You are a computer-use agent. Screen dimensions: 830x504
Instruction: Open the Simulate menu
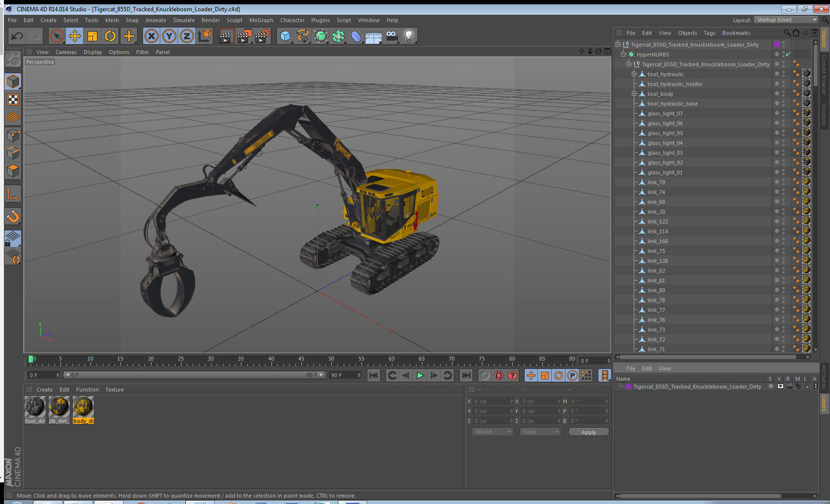coord(183,20)
